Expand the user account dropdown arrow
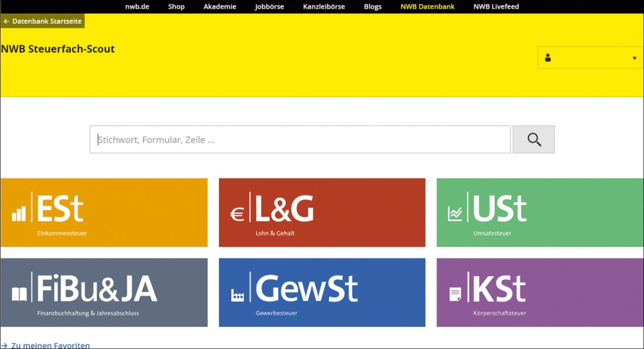644x349 pixels. coord(634,58)
